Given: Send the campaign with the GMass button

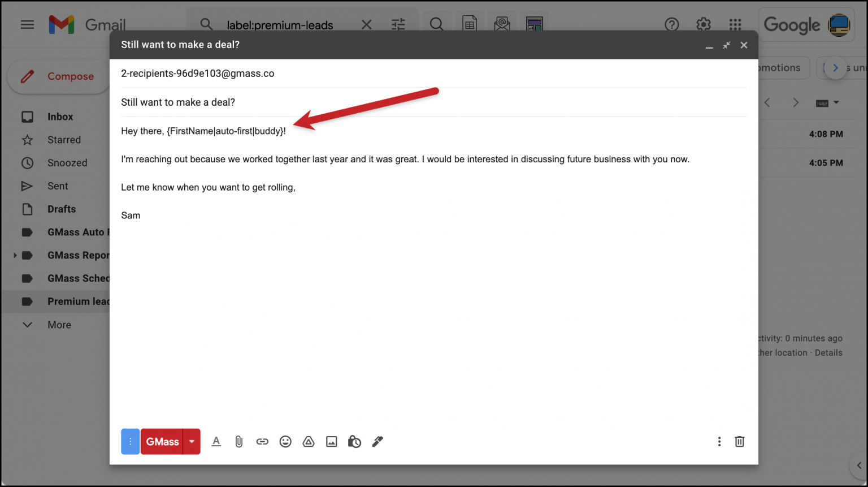Looking at the screenshot, I should pos(162,441).
